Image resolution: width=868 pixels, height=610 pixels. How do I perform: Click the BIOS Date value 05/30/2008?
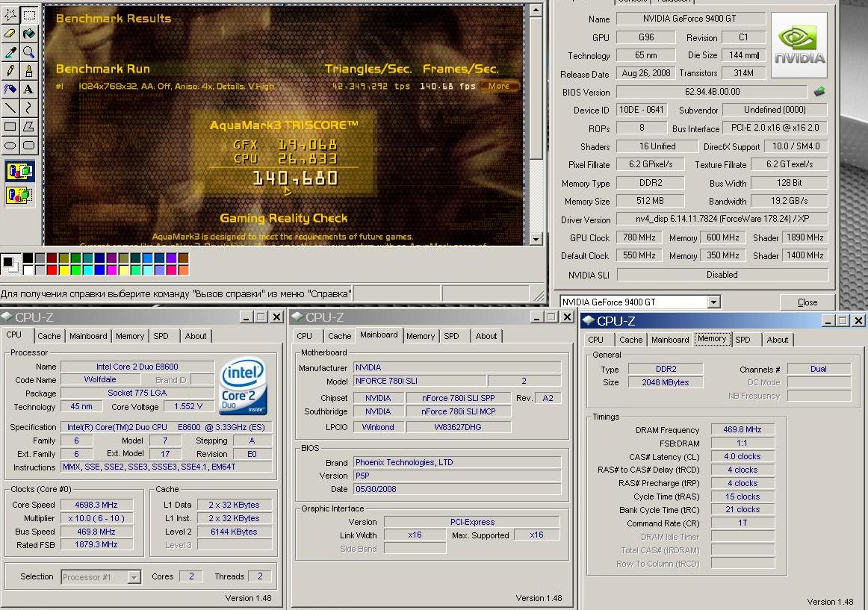(456, 489)
